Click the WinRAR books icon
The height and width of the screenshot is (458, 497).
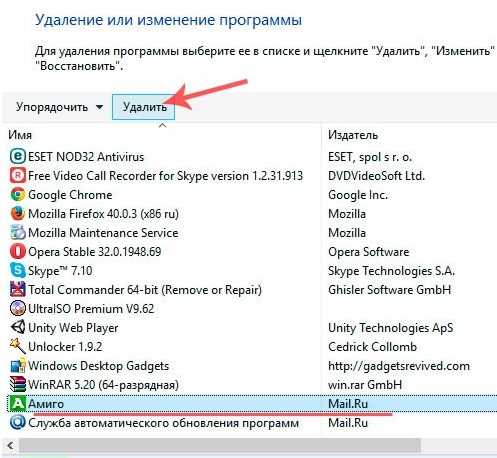point(17,385)
